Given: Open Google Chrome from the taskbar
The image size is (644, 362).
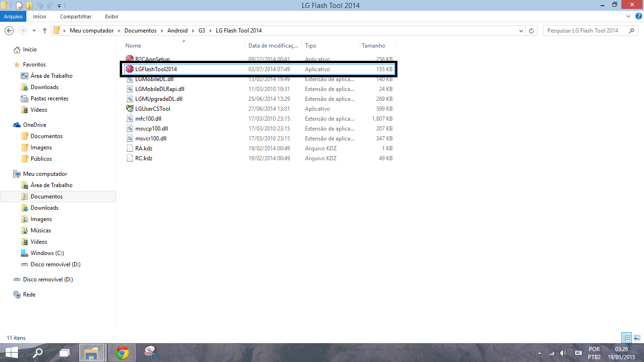Looking at the screenshot, I should click(122, 352).
